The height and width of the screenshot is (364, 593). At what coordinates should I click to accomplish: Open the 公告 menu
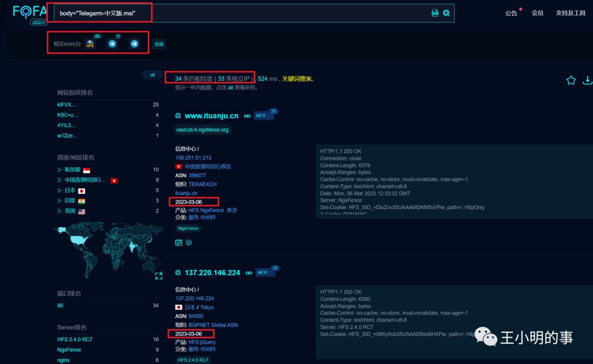click(511, 13)
